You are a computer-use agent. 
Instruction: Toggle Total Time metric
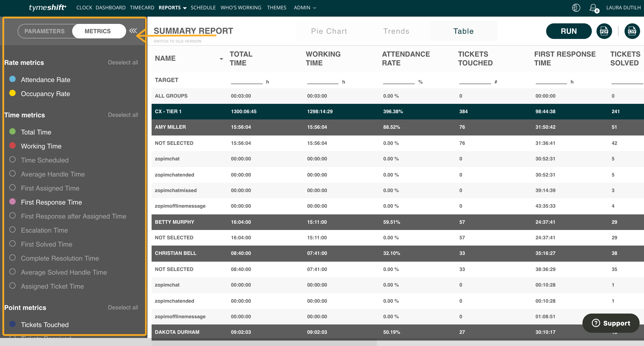pyautogui.click(x=30, y=132)
